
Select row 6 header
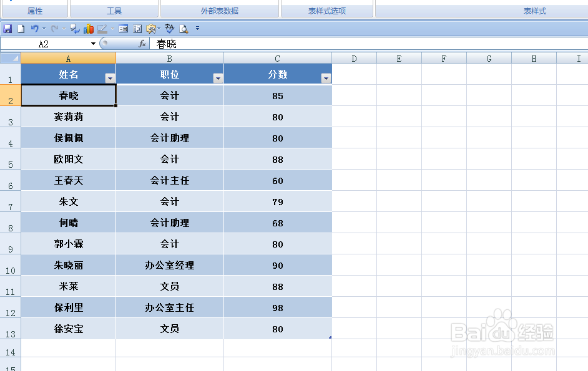[x=11, y=180]
